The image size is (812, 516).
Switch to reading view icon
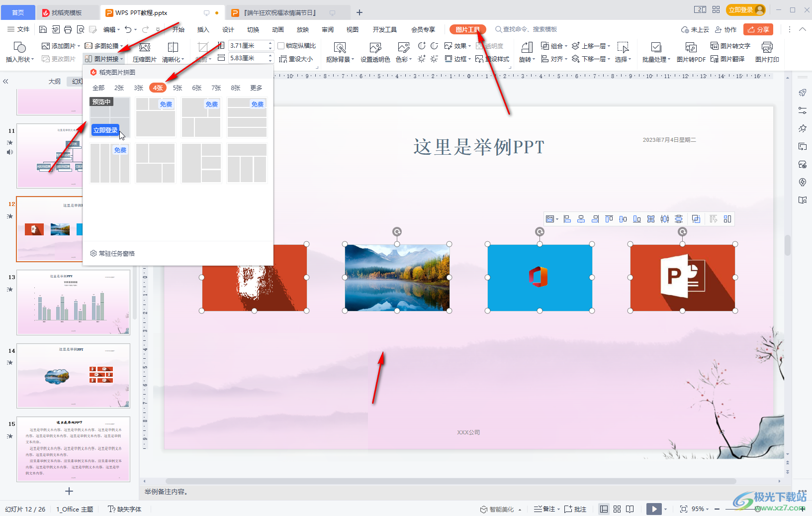pos(630,509)
